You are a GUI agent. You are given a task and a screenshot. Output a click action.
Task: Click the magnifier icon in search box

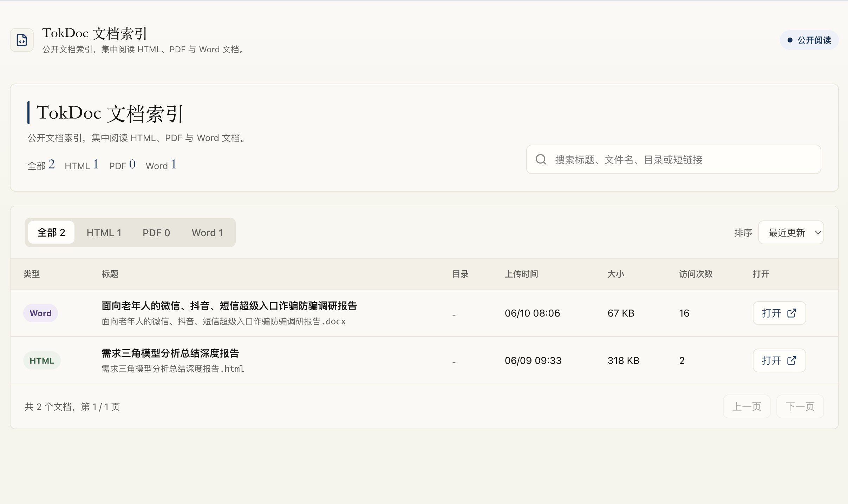click(x=541, y=159)
